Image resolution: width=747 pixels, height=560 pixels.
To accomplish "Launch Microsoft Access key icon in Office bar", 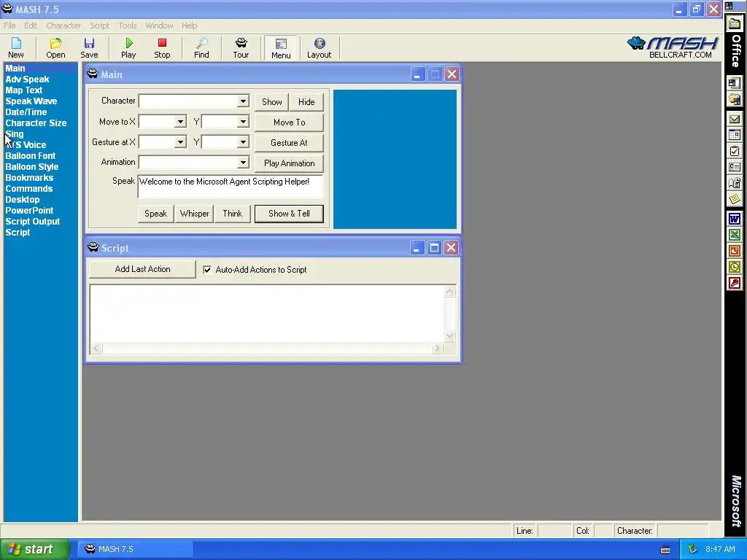I will point(735,284).
